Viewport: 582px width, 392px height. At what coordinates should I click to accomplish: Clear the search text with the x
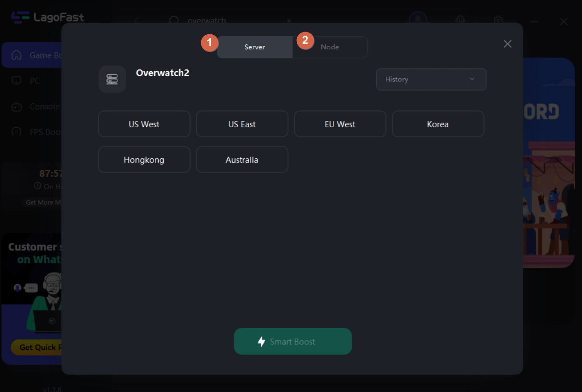[x=289, y=21]
